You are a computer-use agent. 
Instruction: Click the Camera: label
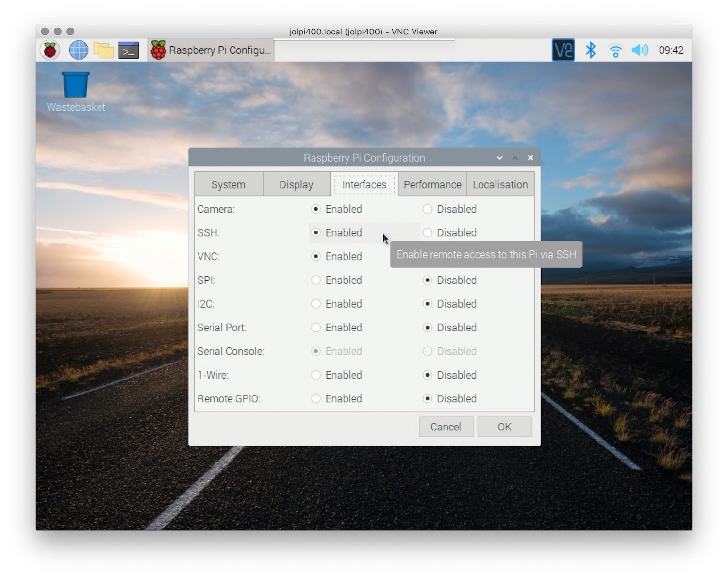tap(216, 209)
